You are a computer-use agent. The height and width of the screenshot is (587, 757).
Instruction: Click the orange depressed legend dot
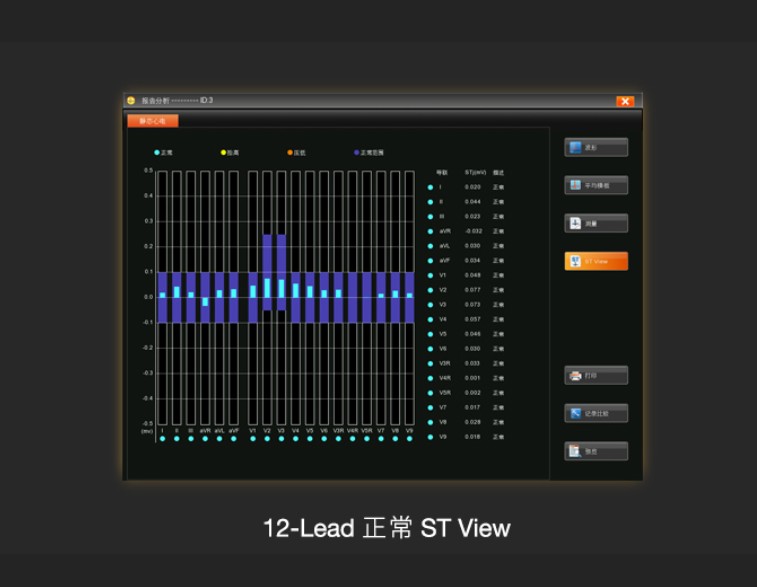click(x=290, y=153)
